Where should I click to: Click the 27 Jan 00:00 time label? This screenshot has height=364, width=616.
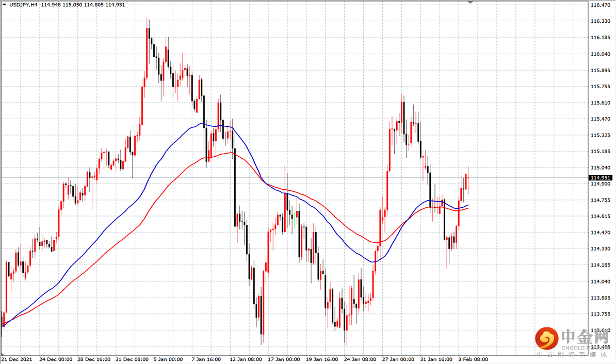(398, 359)
